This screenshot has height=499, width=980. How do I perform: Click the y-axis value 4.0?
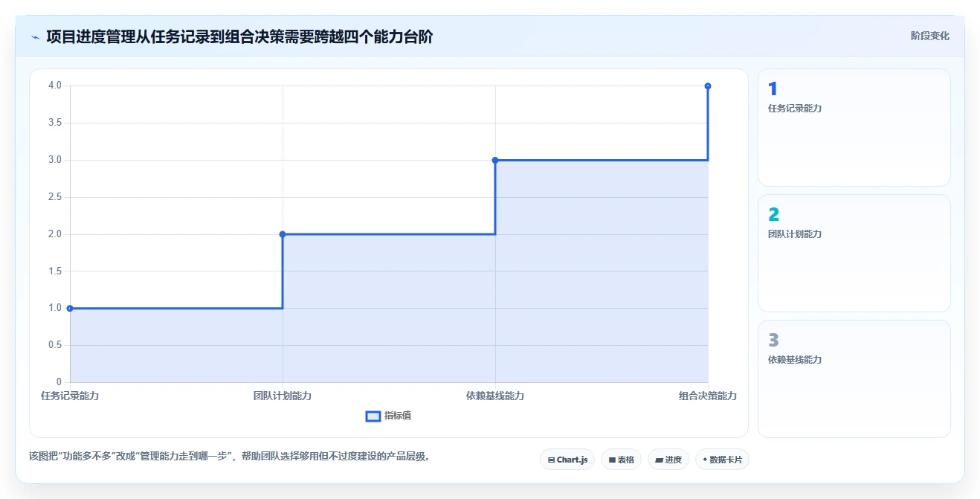[56, 86]
